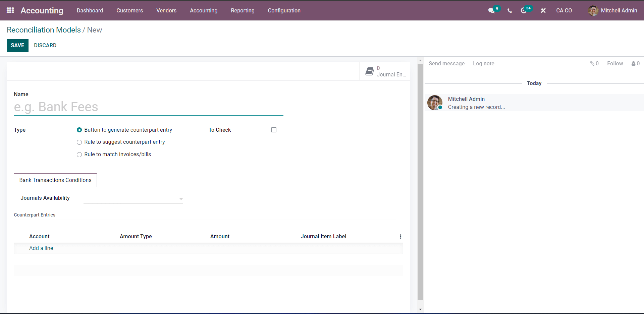Click the Name input field
This screenshot has height=314, width=644.
point(148,107)
